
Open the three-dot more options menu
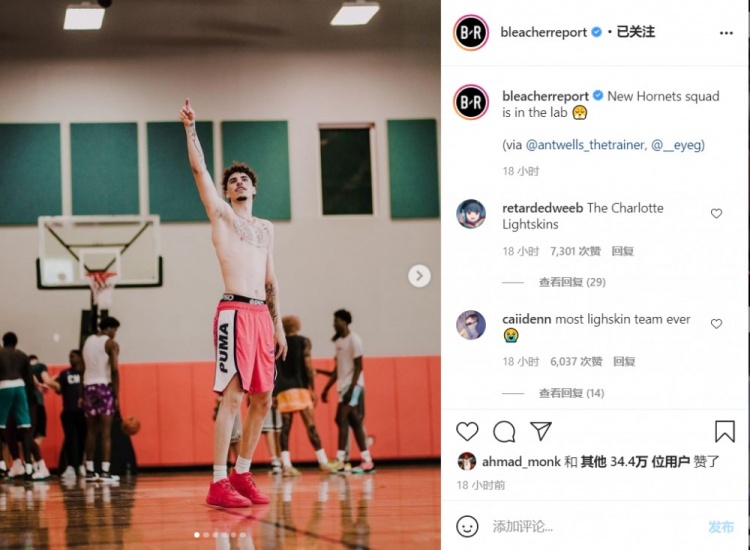click(726, 33)
